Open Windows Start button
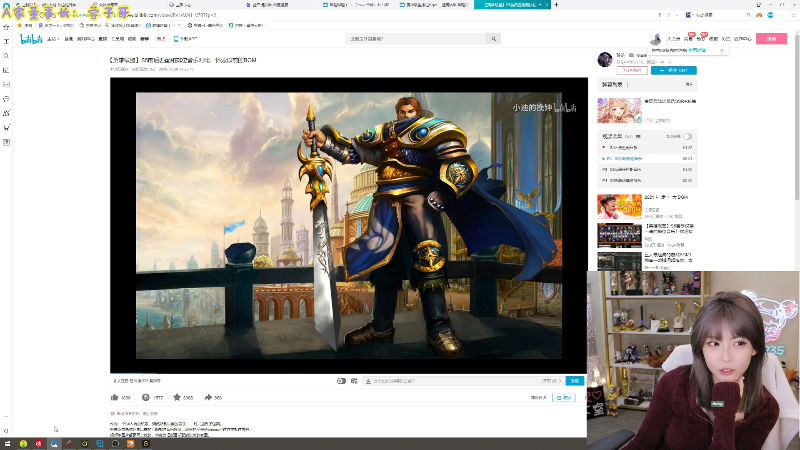 [x=7, y=444]
